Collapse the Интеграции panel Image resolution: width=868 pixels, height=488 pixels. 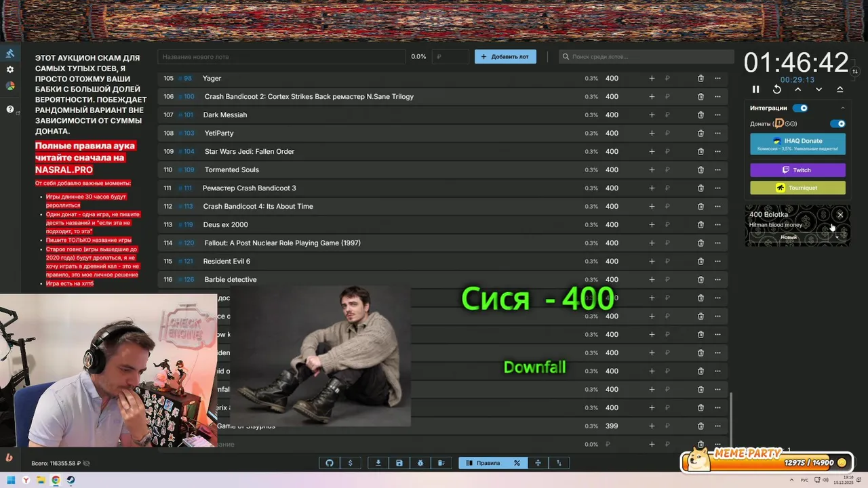pos(843,108)
